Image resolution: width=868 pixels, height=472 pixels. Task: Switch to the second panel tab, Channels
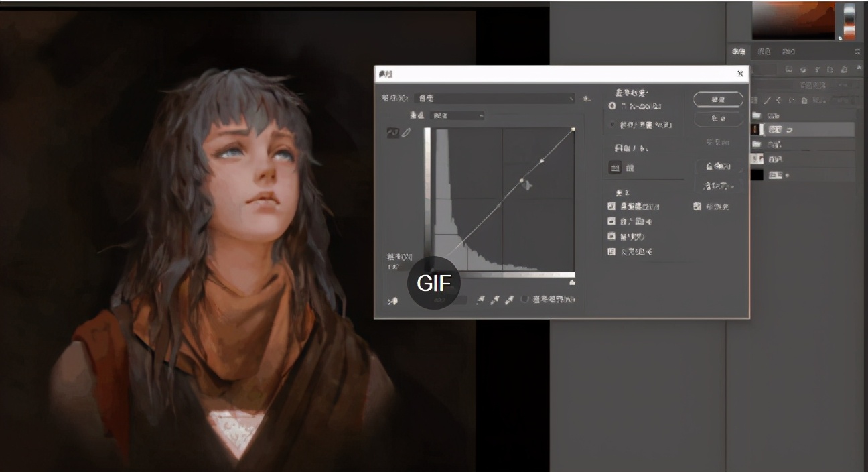point(764,52)
